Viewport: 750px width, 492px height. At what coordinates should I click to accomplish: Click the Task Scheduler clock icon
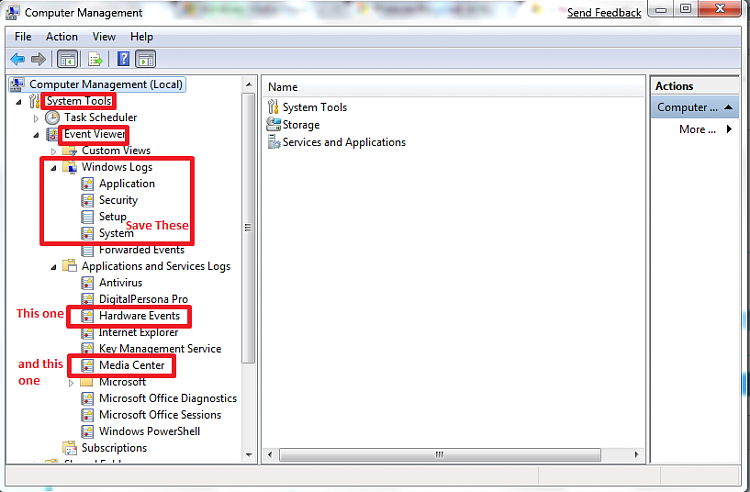click(x=52, y=117)
